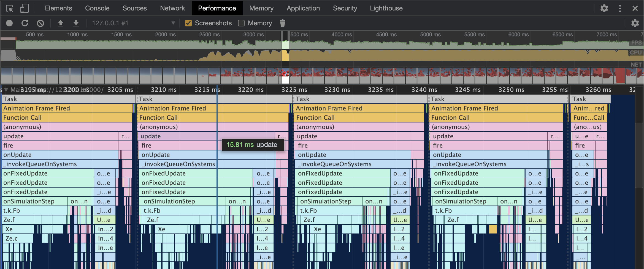Activate the inspect element picker icon
The image size is (644, 269).
pyautogui.click(x=10, y=9)
